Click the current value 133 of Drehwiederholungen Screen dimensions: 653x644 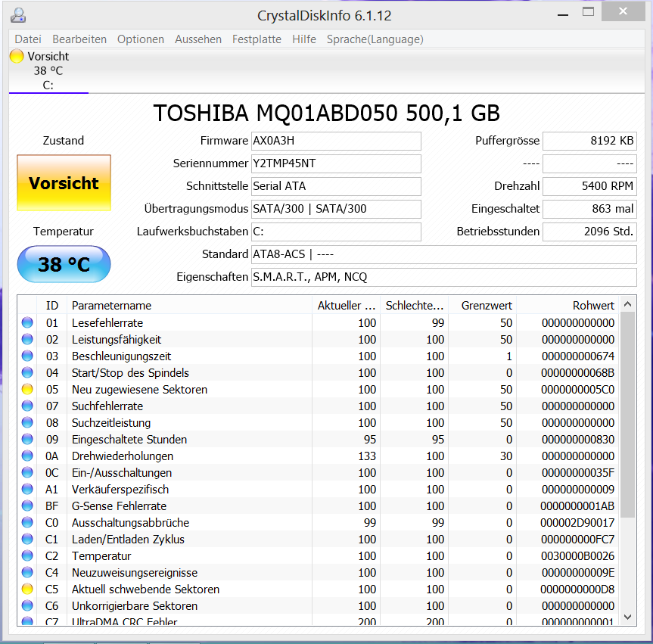(367, 456)
